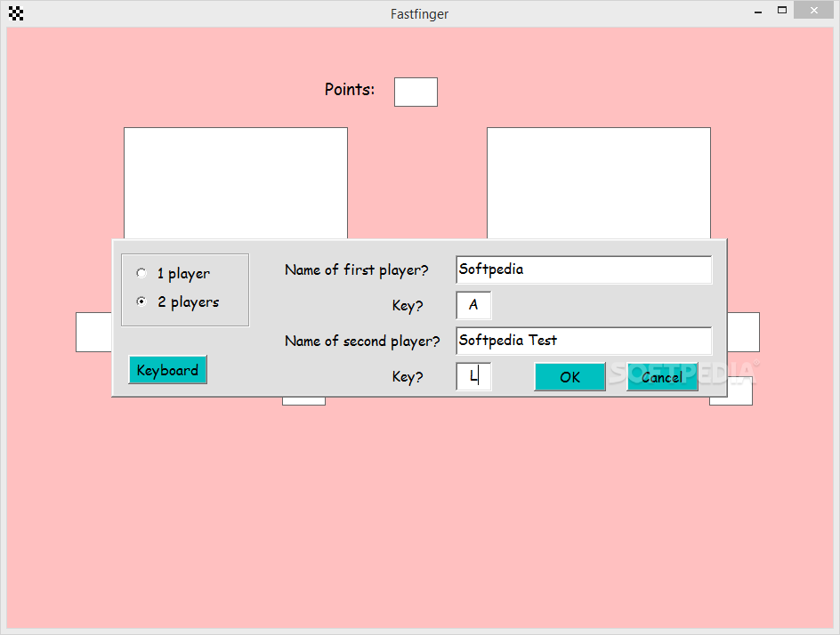
Task: Click the Fastfinger title bar text
Action: [x=419, y=14]
